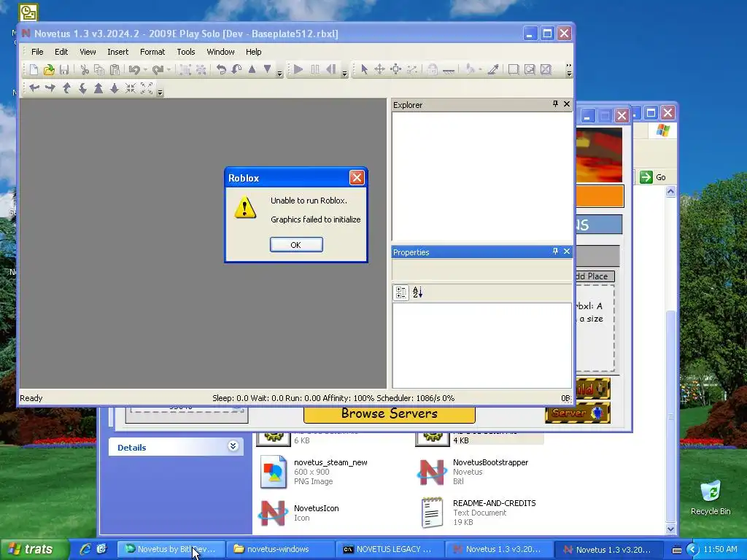The width and height of the screenshot is (747, 560).
Task: Click the Reset simulation button
Action: point(332,69)
